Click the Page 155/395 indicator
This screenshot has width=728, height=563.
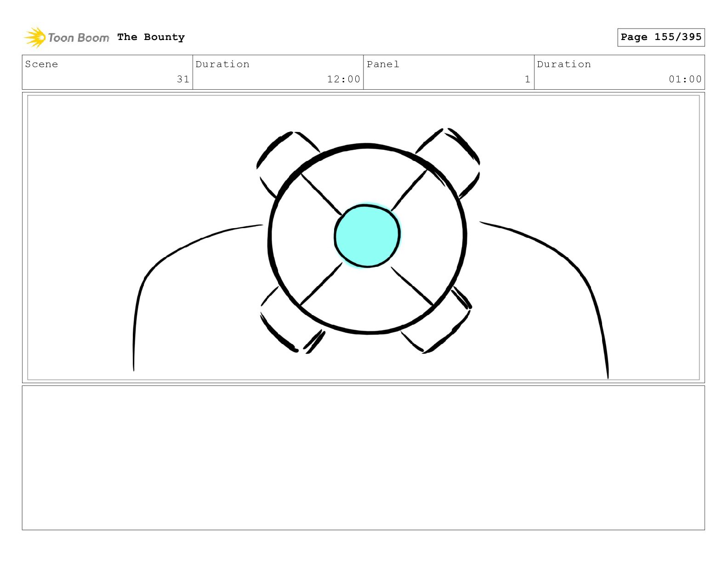[x=661, y=37]
